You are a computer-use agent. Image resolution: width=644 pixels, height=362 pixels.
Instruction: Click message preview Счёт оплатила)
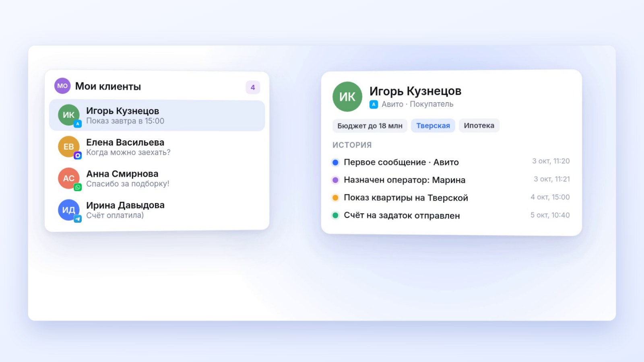(115, 215)
